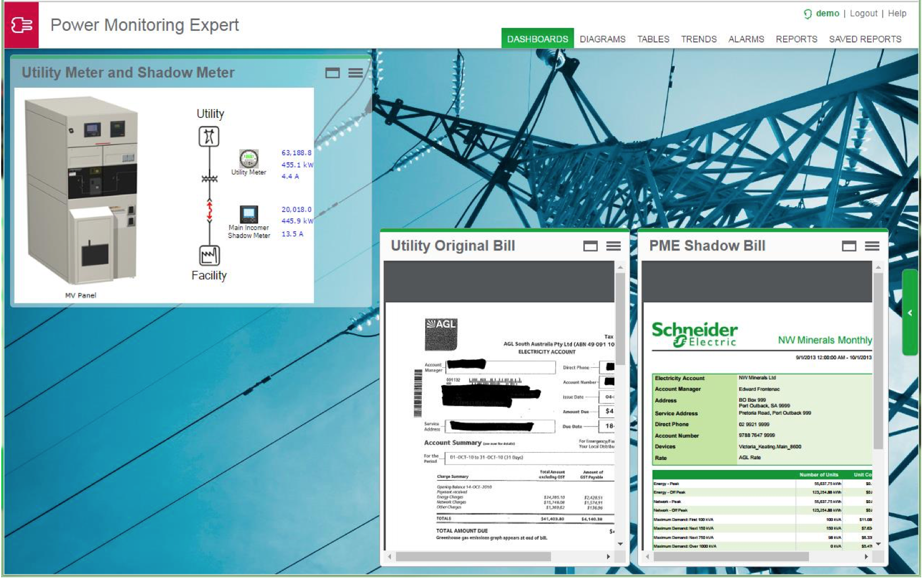Click the up arrow of Utility Original Bill scrollbar
The height and width of the screenshot is (579, 924).
pyautogui.click(x=620, y=268)
